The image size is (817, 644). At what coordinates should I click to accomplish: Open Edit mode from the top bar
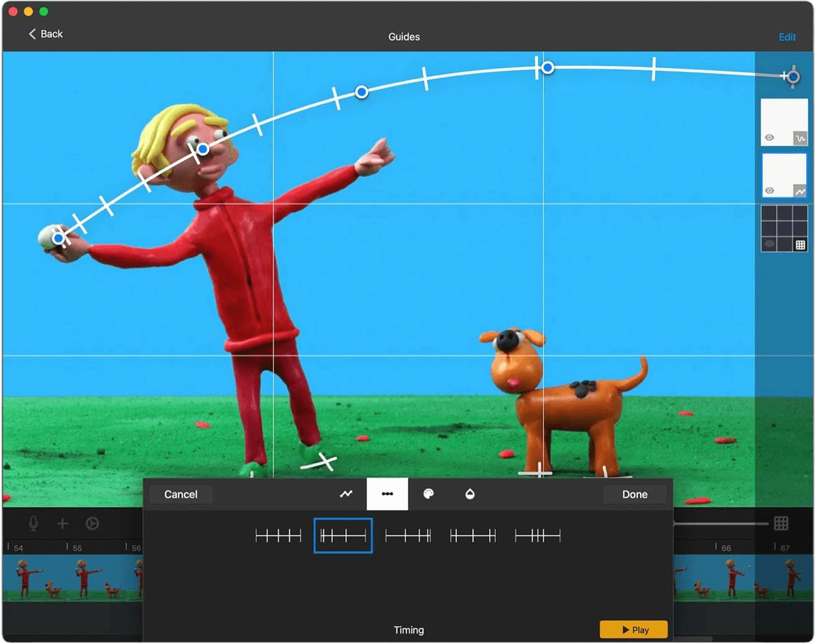787,37
